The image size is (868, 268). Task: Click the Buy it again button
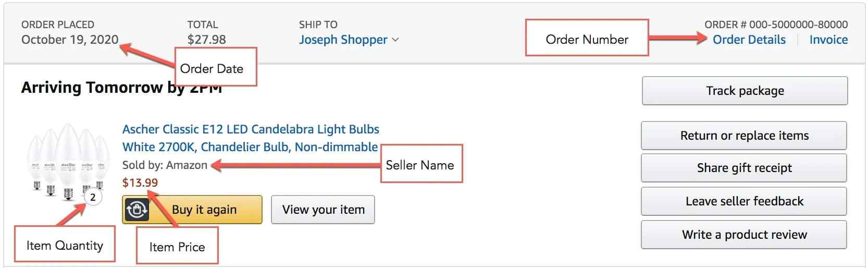point(192,210)
